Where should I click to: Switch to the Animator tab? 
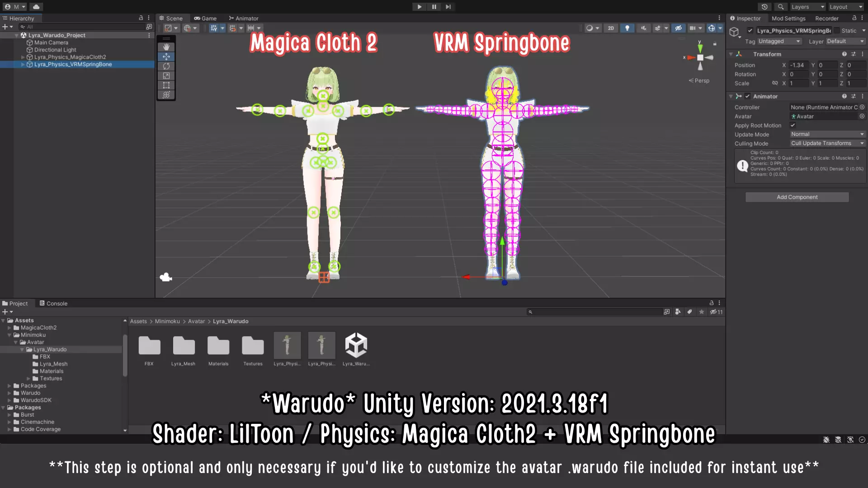(x=244, y=19)
